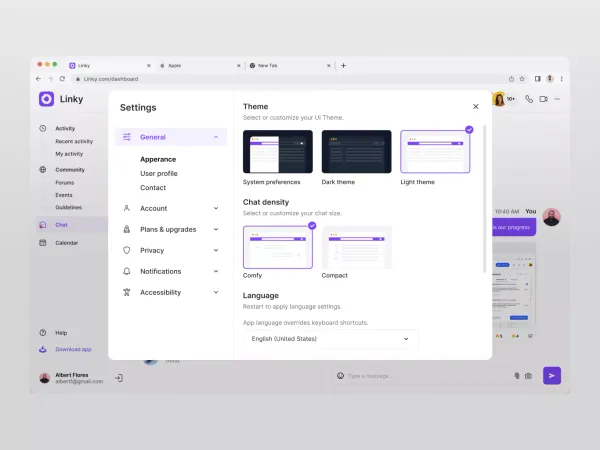
Task: Open a new browser tab
Action: tap(343, 65)
